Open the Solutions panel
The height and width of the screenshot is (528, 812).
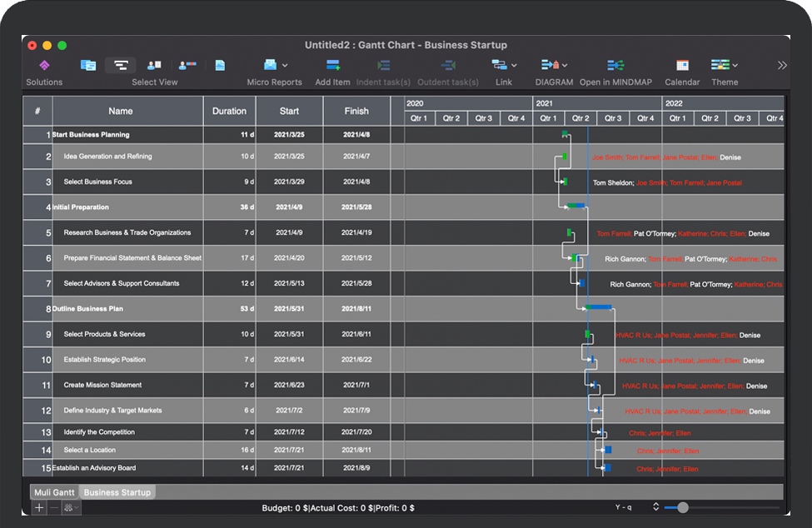point(44,66)
